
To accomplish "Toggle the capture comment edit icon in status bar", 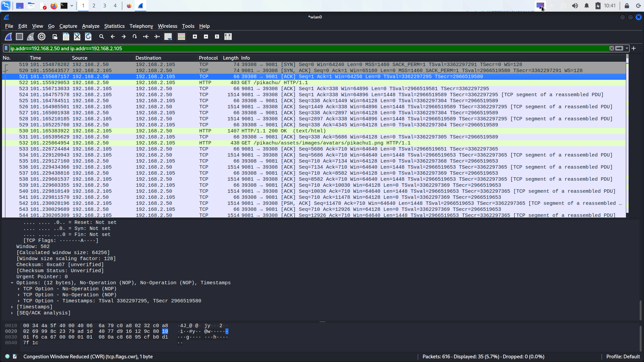I will pyautogui.click(x=15, y=357).
